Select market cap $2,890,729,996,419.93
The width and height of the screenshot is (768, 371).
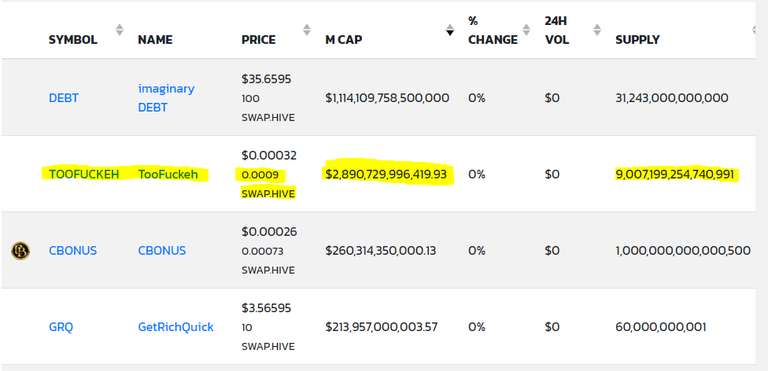click(x=386, y=174)
